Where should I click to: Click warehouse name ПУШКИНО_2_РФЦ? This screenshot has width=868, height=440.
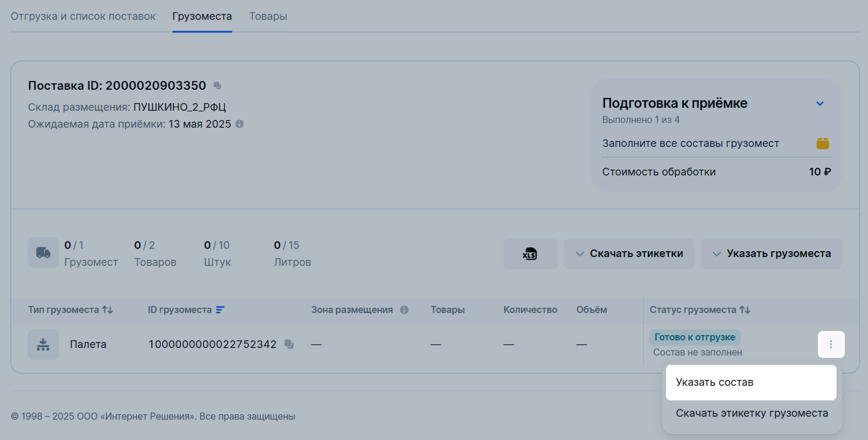pos(179,107)
